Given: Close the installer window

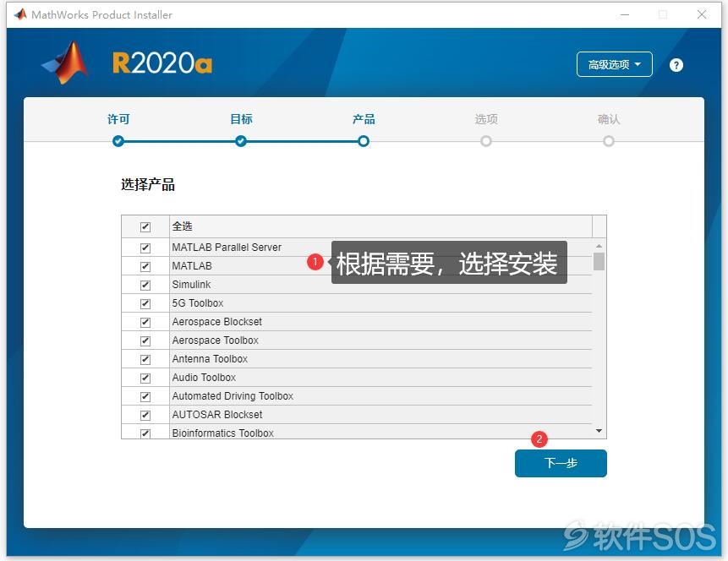Looking at the screenshot, I should tap(702, 14).
